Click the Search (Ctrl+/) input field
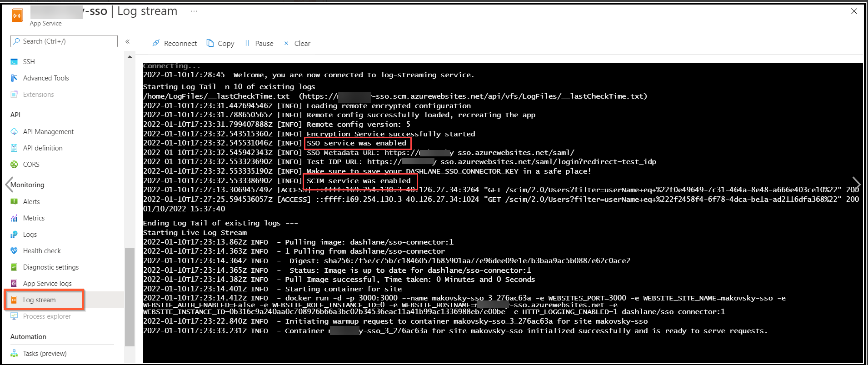The image size is (868, 365). [64, 41]
